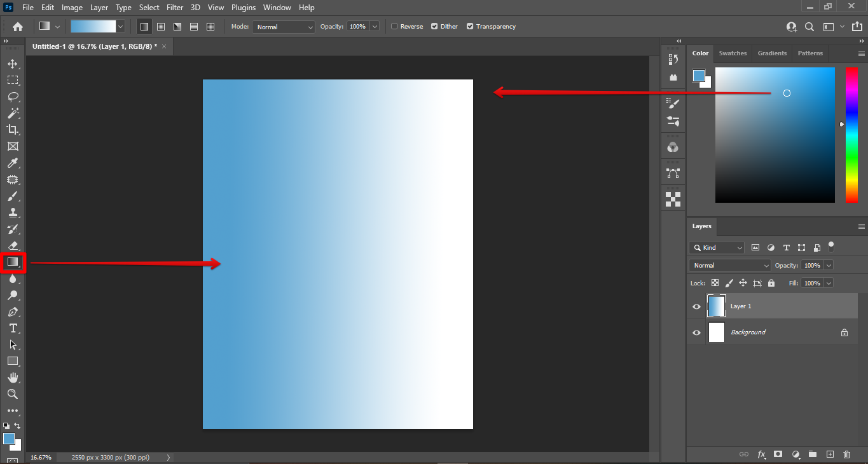Viewport: 868px width, 464px height.
Task: Select the Lasso tool
Action: (x=12, y=97)
